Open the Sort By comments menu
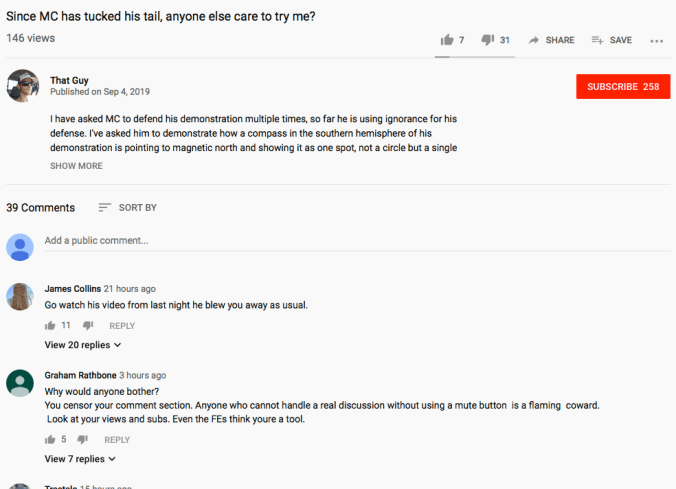The width and height of the screenshot is (676, 489). click(x=127, y=208)
